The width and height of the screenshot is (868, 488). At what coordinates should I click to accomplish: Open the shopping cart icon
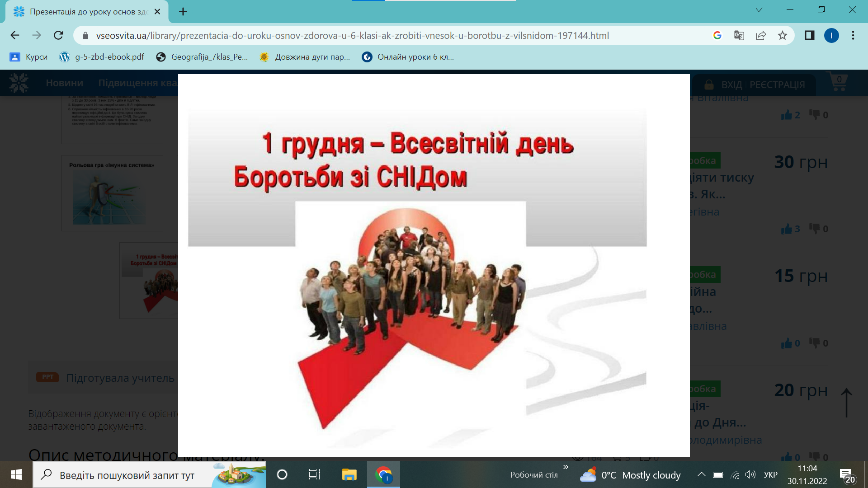pos(838,82)
